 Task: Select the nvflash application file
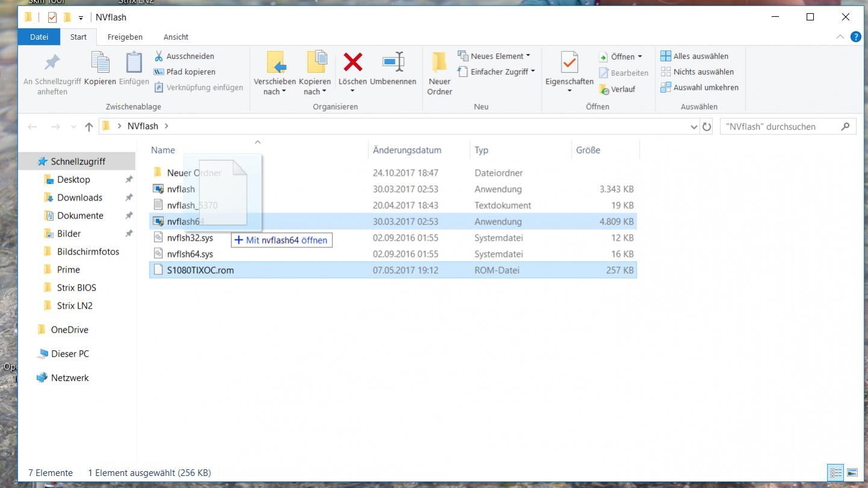coord(392,189)
